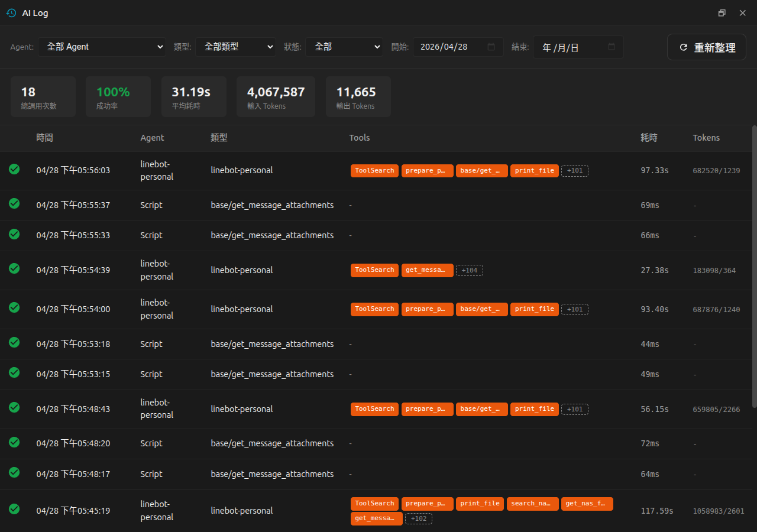This screenshot has width=757, height=532.
Task: Open the 全部類型 type dropdown
Action: [235, 47]
